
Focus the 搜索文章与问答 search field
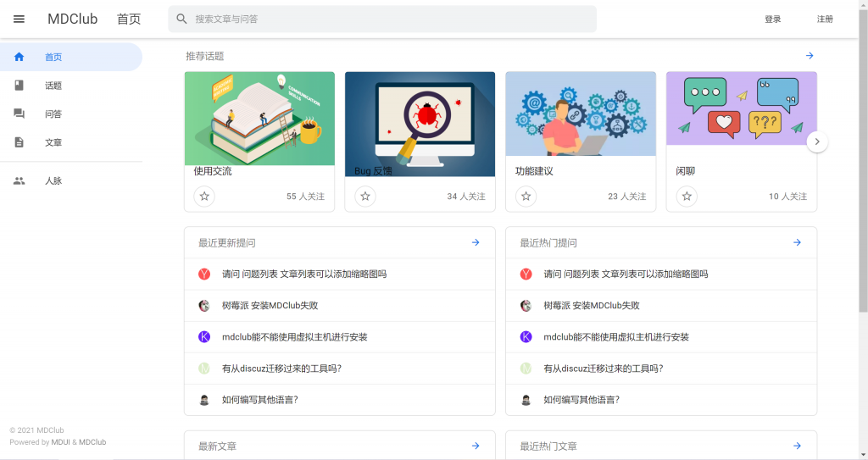tap(382, 19)
